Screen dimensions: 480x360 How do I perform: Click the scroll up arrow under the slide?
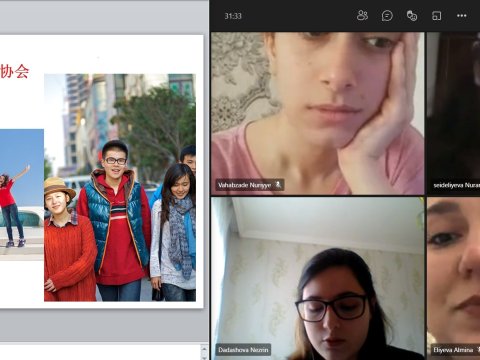point(204,349)
